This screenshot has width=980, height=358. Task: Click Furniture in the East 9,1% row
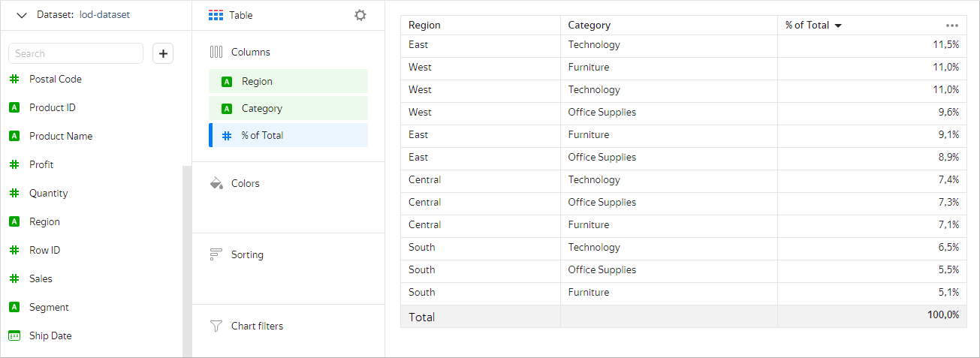(x=589, y=134)
